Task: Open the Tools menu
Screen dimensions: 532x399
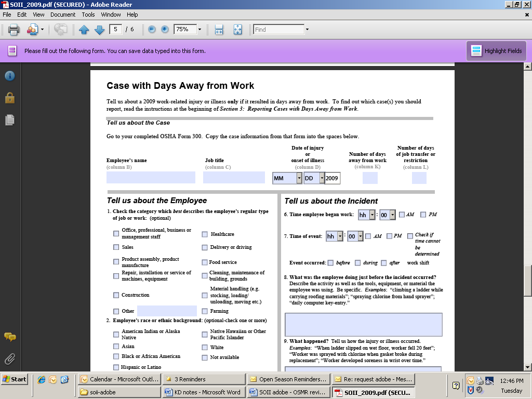Action: [88, 15]
